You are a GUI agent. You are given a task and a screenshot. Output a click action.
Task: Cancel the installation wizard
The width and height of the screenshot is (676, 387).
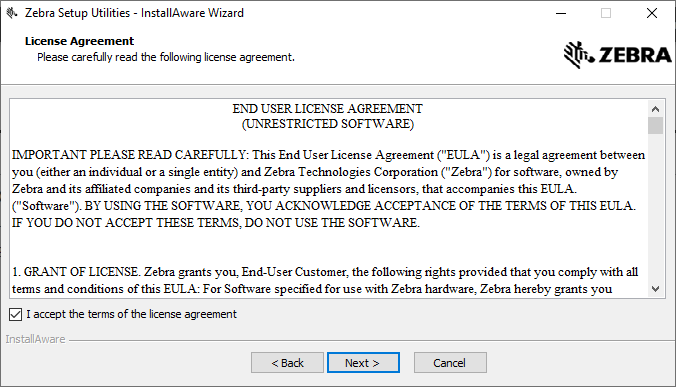coord(450,363)
